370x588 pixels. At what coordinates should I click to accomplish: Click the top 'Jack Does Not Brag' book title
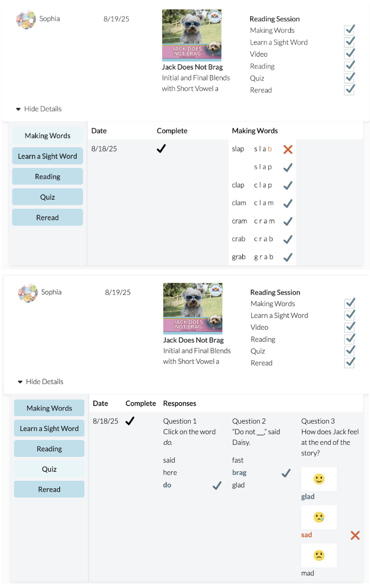(x=192, y=67)
